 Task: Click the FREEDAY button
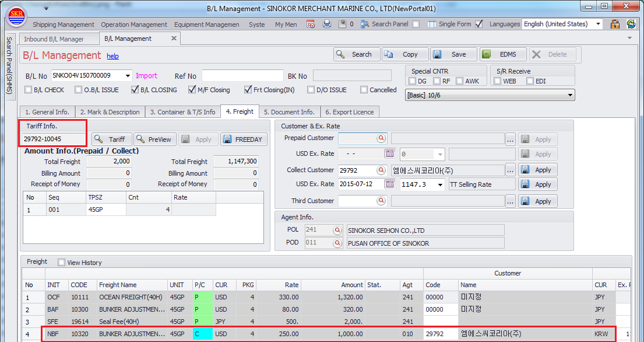coord(244,139)
